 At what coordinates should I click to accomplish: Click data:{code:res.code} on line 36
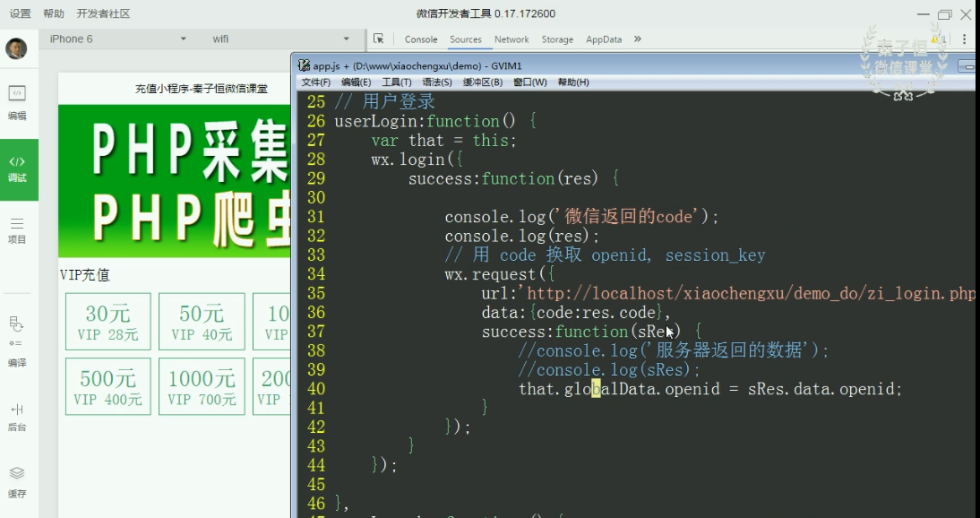tap(576, 312)
